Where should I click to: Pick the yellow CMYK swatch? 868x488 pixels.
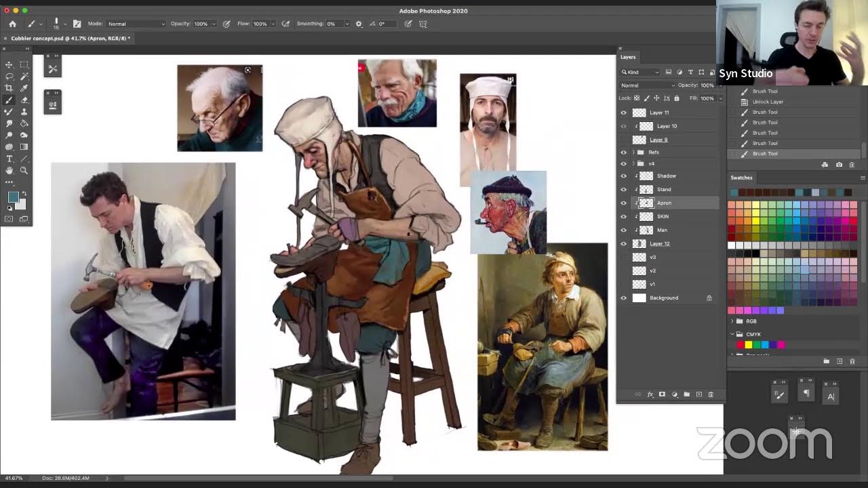tap(749, 345)
